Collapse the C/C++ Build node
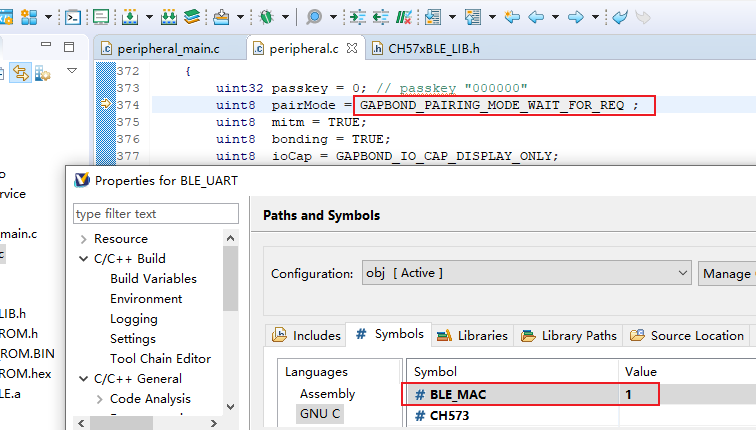 tap(83, 259)
